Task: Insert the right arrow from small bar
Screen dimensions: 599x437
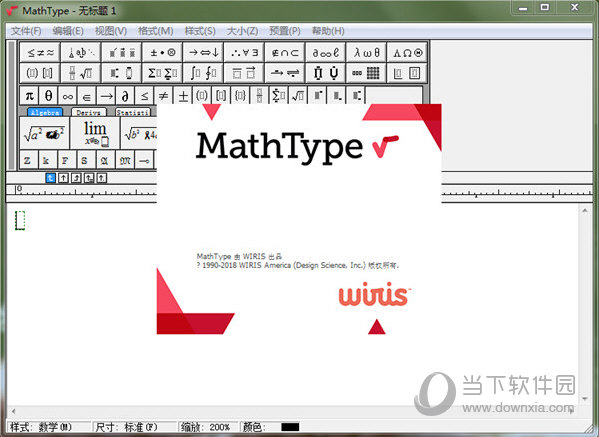Action: click(106, 95)
